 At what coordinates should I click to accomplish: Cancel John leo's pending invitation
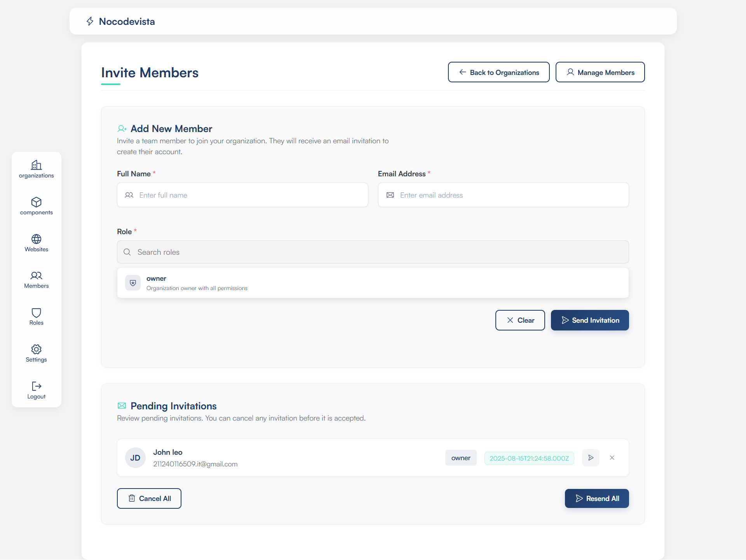tap(612, 458)
